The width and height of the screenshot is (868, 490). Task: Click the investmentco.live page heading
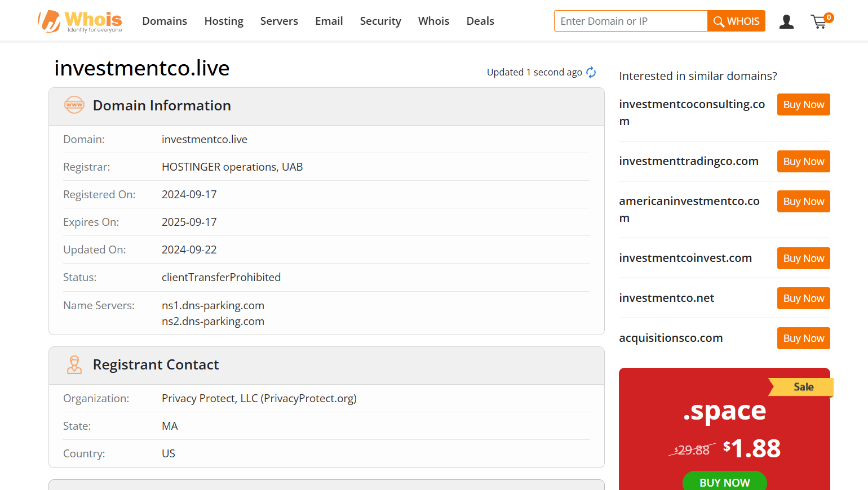(141, 68)
